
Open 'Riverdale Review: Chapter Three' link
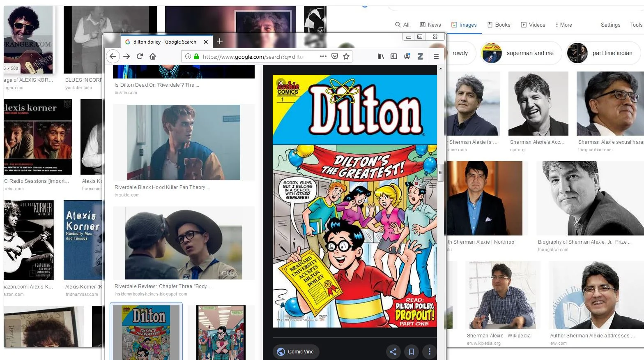(163, 286)
